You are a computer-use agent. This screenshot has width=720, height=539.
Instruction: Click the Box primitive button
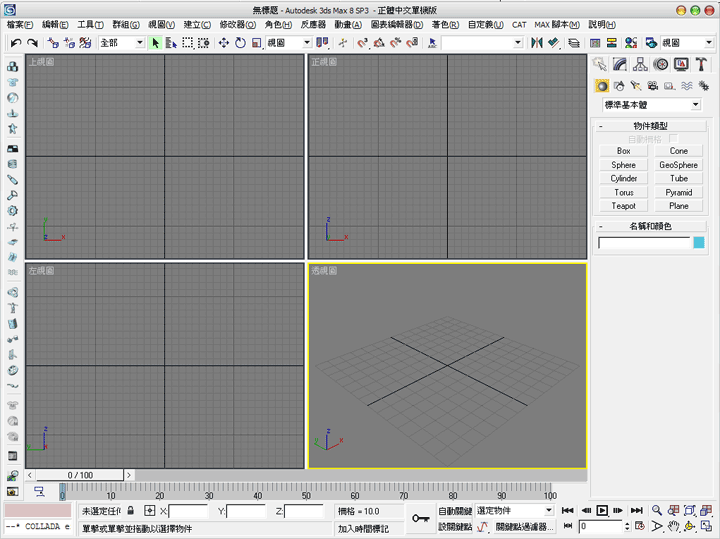point(624,151)
